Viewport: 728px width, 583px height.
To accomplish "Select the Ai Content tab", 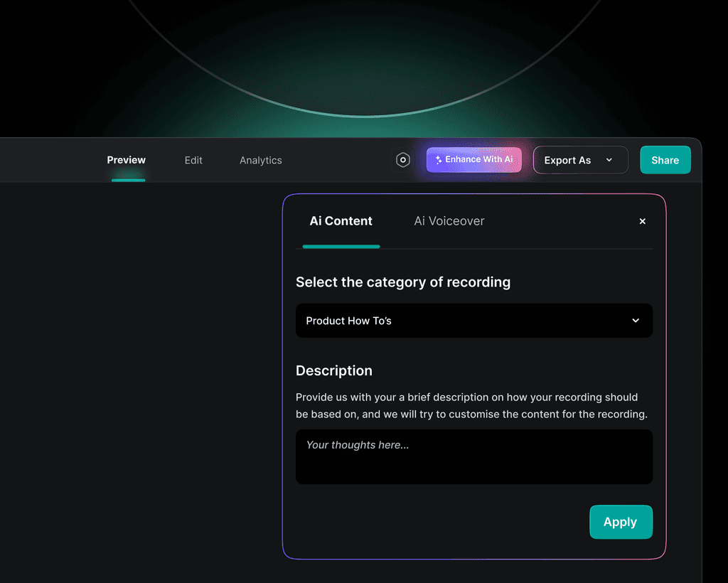I will [x=341, y=221].
